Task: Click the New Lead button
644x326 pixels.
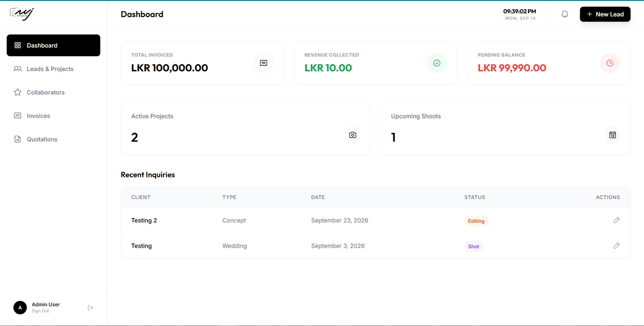Action: click(605, 14)
